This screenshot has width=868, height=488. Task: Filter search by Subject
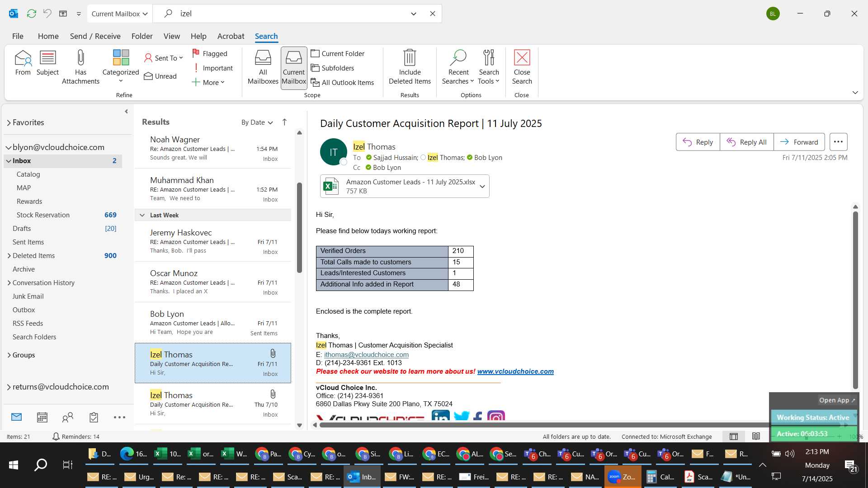[47, 63]
